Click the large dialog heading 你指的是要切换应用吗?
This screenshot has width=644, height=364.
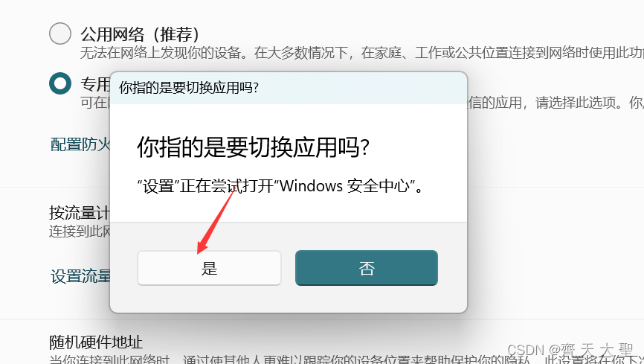pos(253,147)
